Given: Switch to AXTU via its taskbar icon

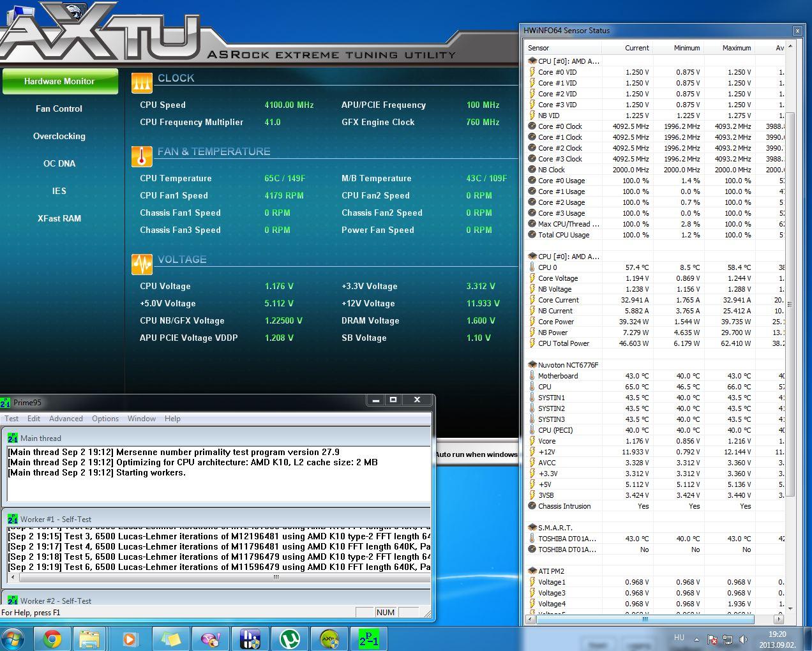Looking at the screenshot, I should point(330,639).
